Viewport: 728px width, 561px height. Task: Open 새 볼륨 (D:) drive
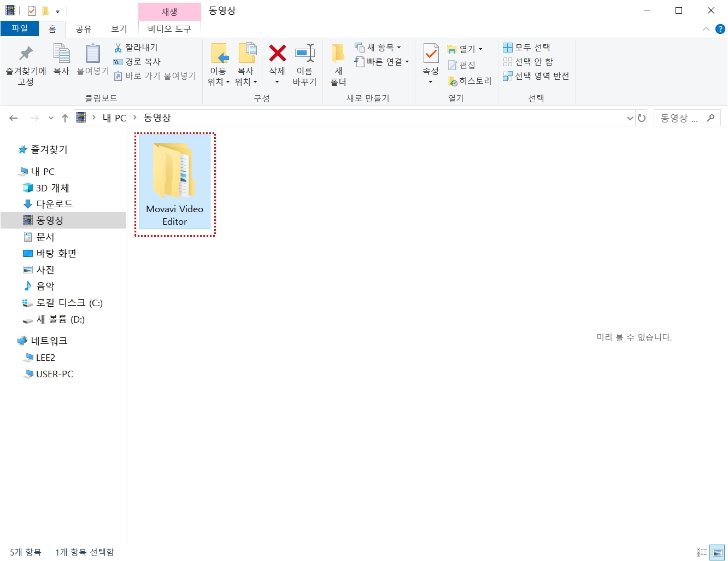click(x=54, y=319)
